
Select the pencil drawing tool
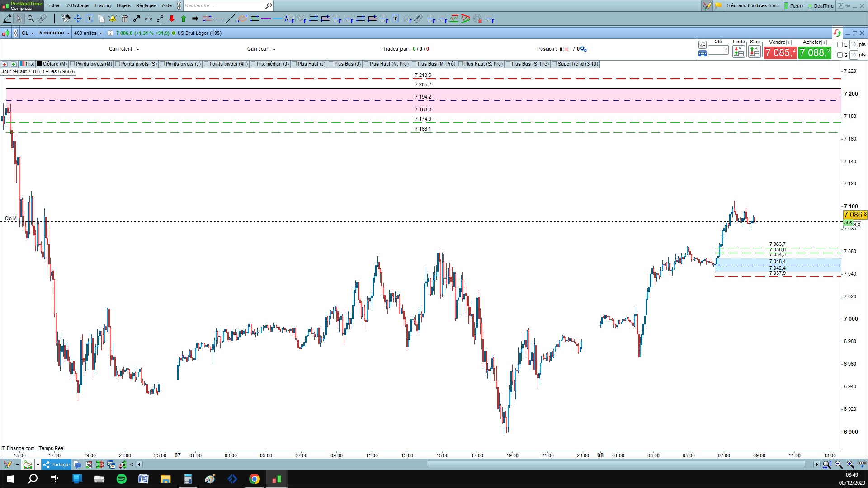(x=7, y=19)
